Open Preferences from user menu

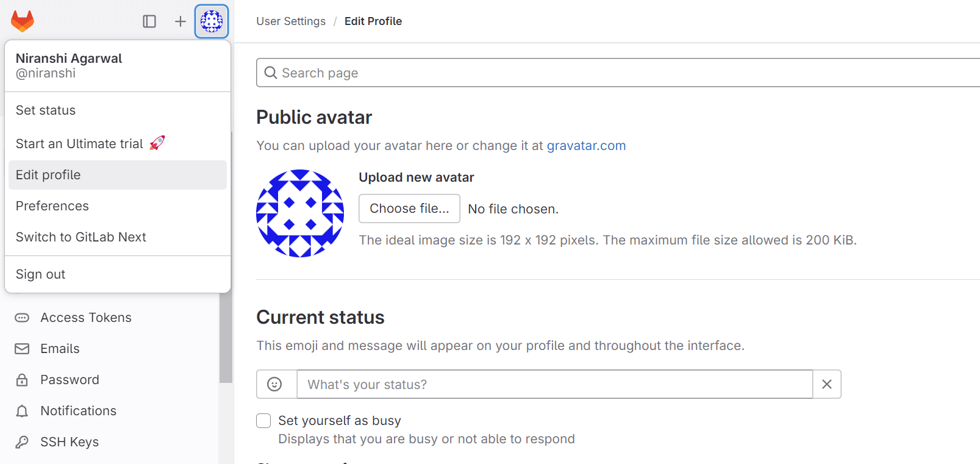(x=117, y=206)
